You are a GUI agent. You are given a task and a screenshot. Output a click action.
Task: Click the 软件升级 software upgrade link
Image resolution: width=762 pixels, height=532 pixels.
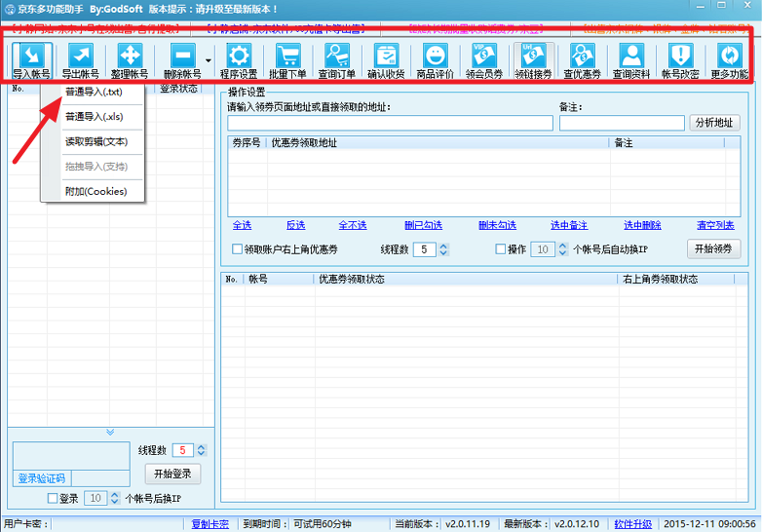632,524
